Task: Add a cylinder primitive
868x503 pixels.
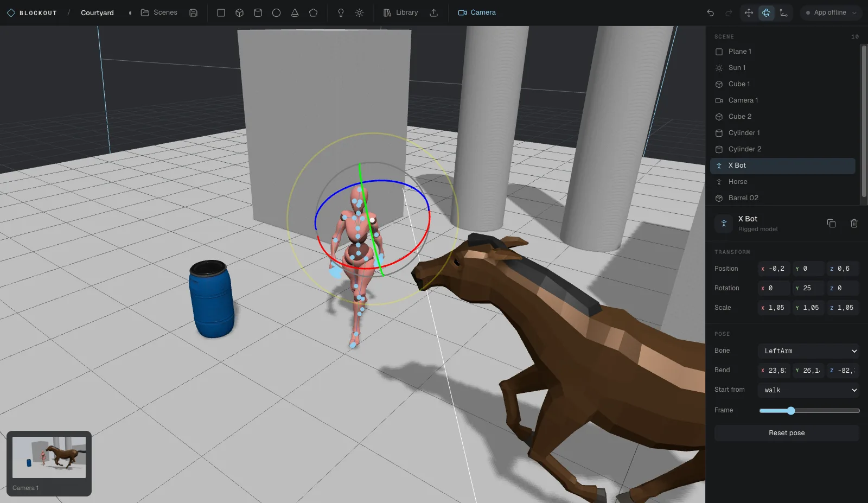Action: (258, 12)
